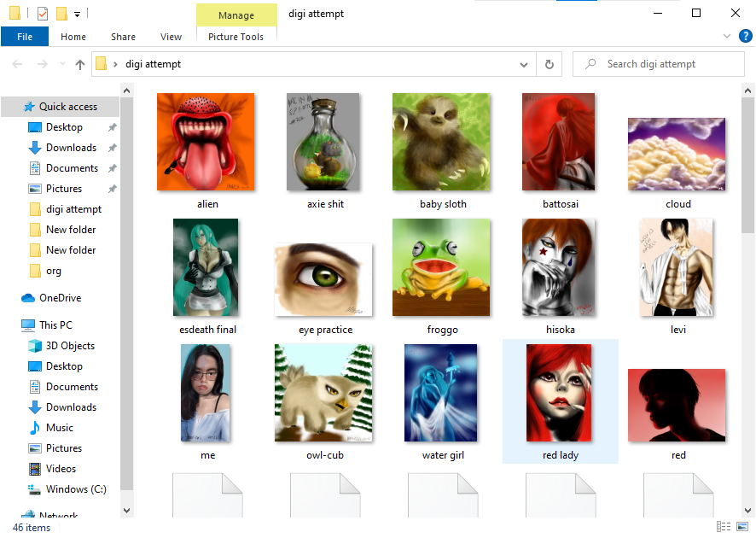Switch to Details view layout
Image resolution: width=756 pixels, height=538 pixels.
(x=724, y=526)
